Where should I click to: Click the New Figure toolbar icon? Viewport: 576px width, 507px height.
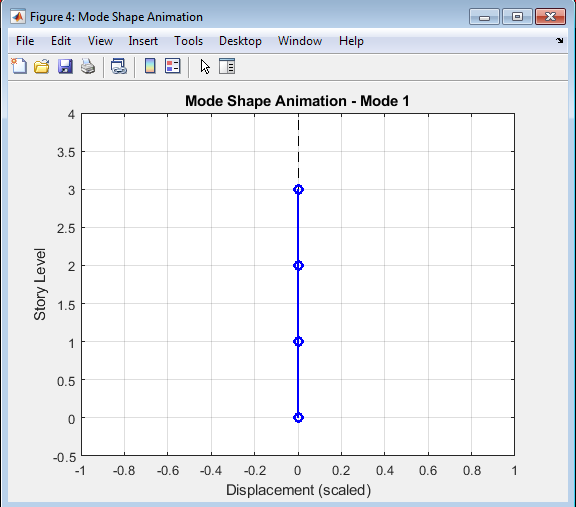19,66
